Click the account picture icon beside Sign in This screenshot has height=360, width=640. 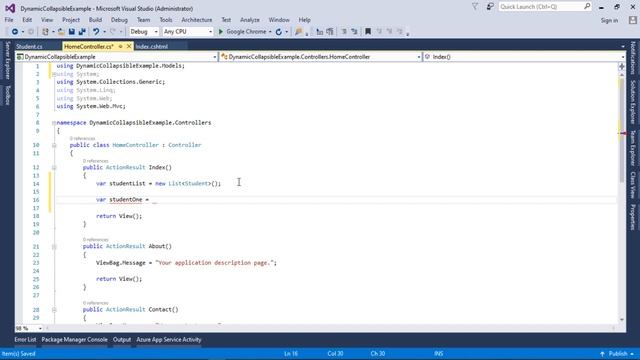[x=633, y=20]
